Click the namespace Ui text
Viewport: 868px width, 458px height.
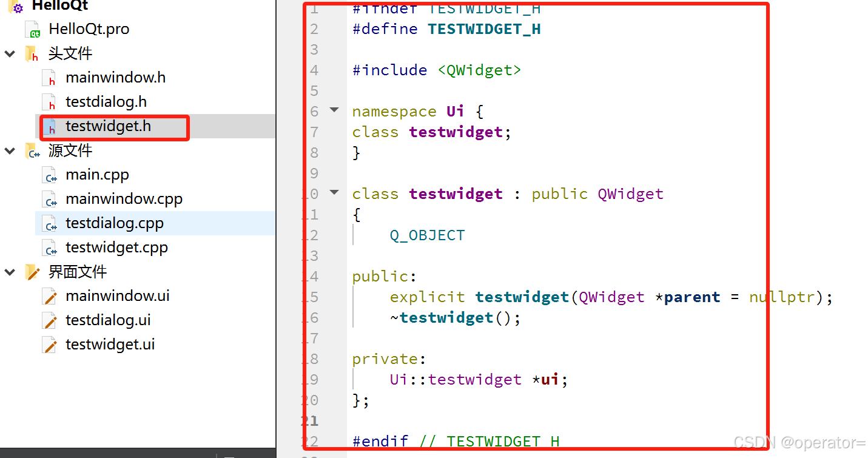tap(408, 112)
